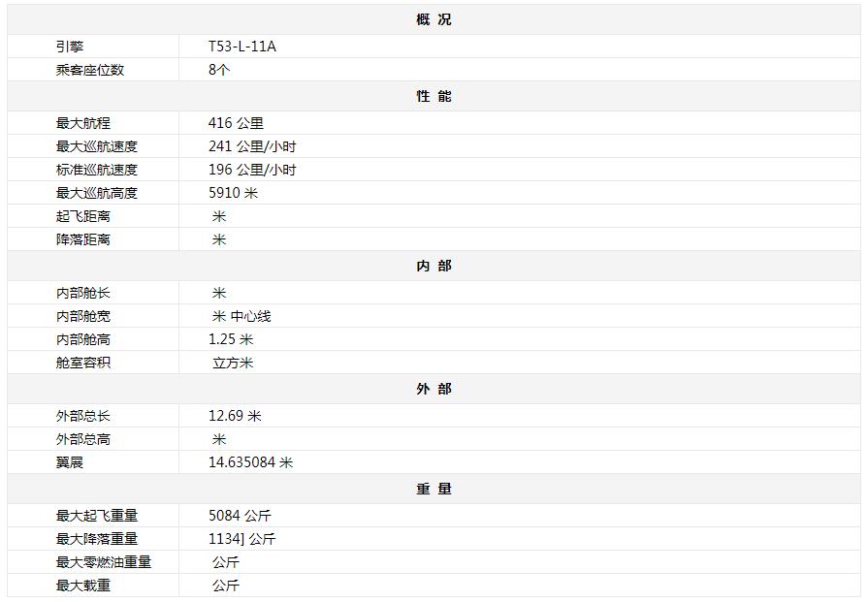
Task: Select the 米 中心线 cabin width value
Action: [x=241, y=316]
